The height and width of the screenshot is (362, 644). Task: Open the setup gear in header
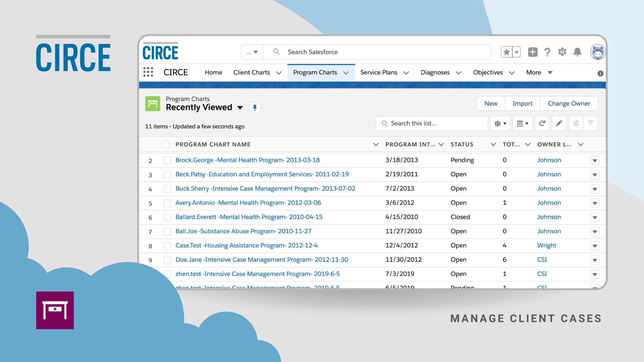tap(562, 52)
